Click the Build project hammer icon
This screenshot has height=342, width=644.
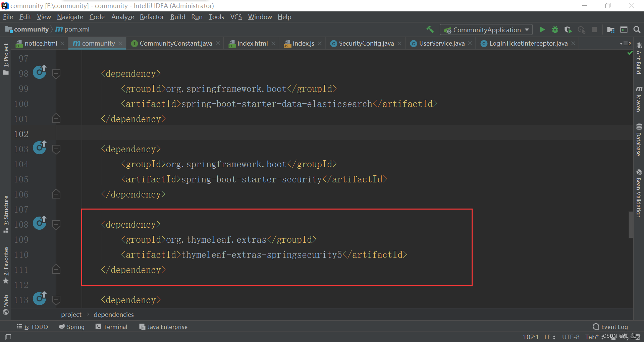[x=430, y=30]
